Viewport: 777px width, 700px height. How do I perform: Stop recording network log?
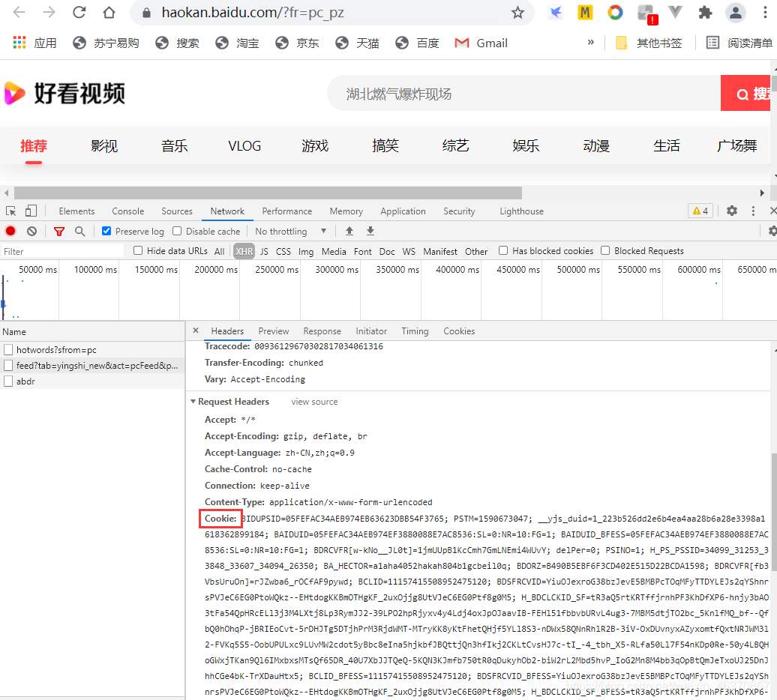[x=10, y=231]
